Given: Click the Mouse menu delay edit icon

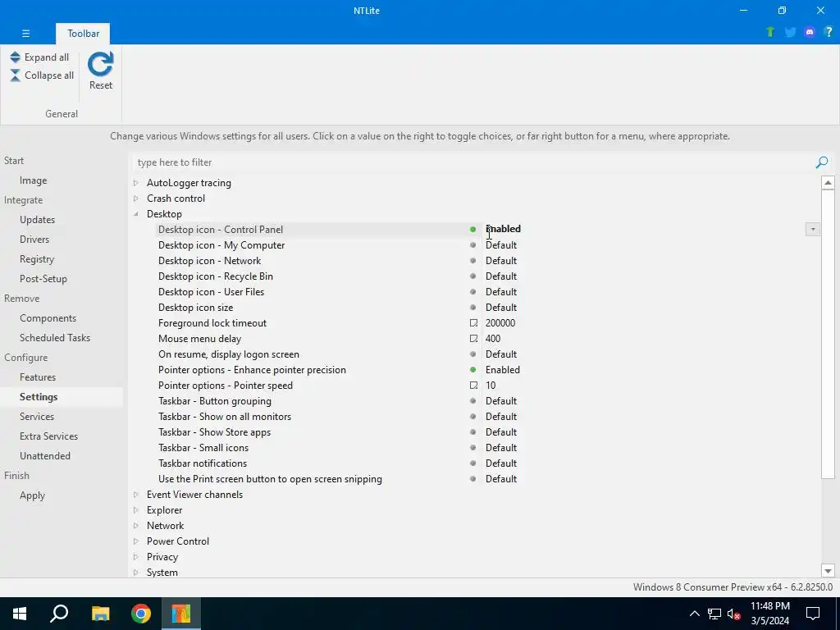Looking at the screenshot, I should pyautogui.click(x=473, y=339).
